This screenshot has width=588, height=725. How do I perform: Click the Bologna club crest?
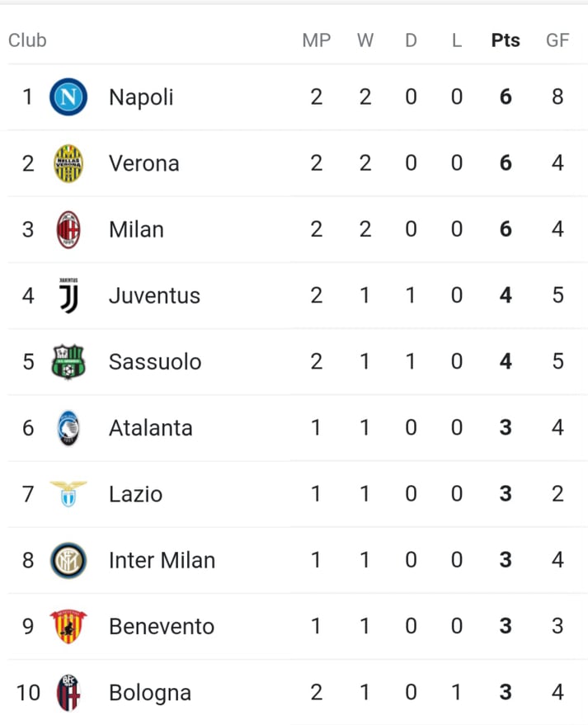point(68,693)
